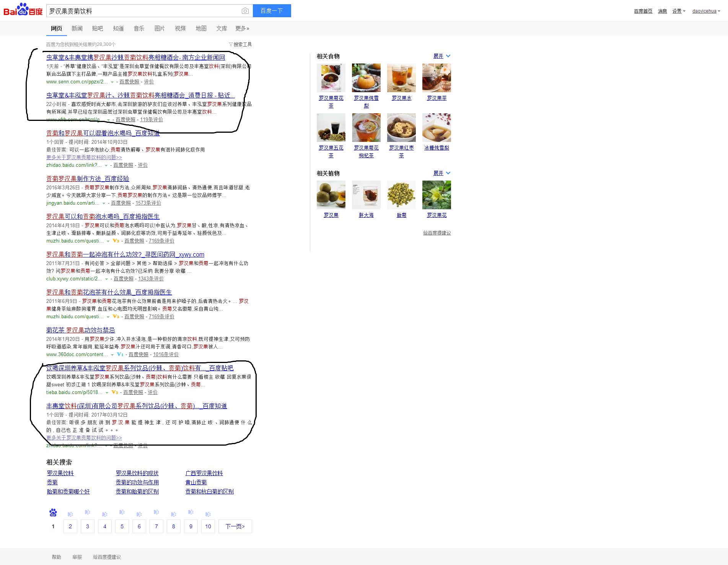
Task: Click paw icon above page 3
Action: click(88, 512)
